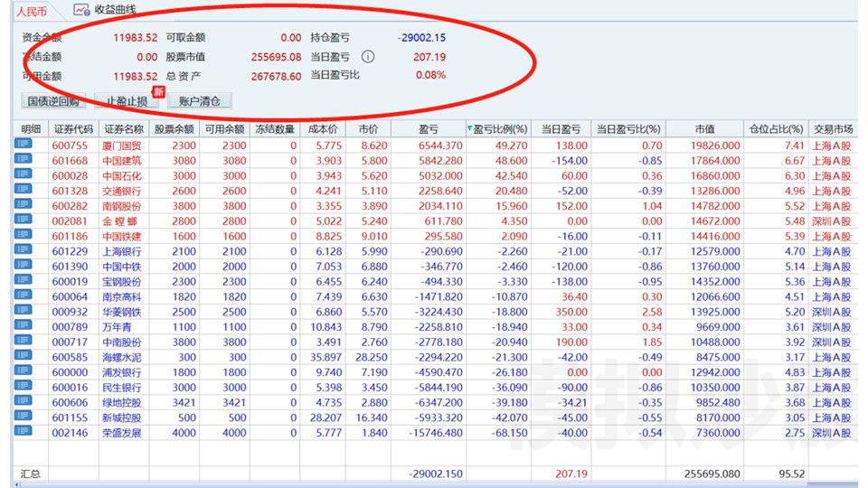This screenshot has width=868, height=488.
Task: Select stock code 002146
Action: tap(70, 433)
